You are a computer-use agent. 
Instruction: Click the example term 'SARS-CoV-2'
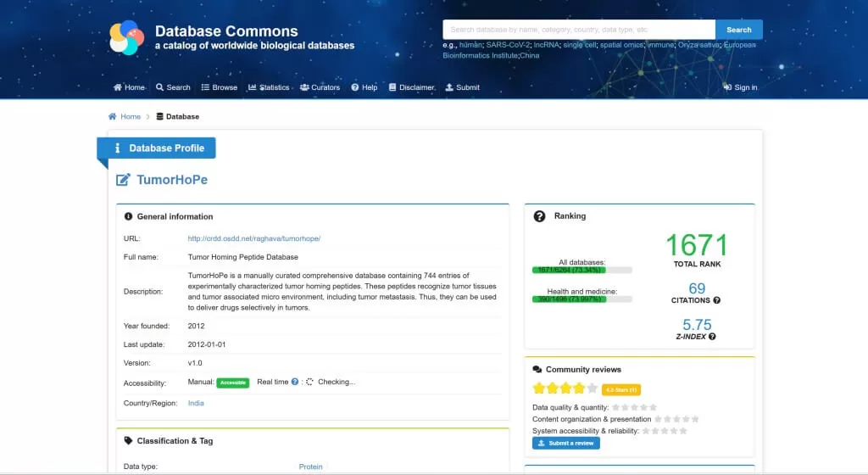[x=508, y=45]
